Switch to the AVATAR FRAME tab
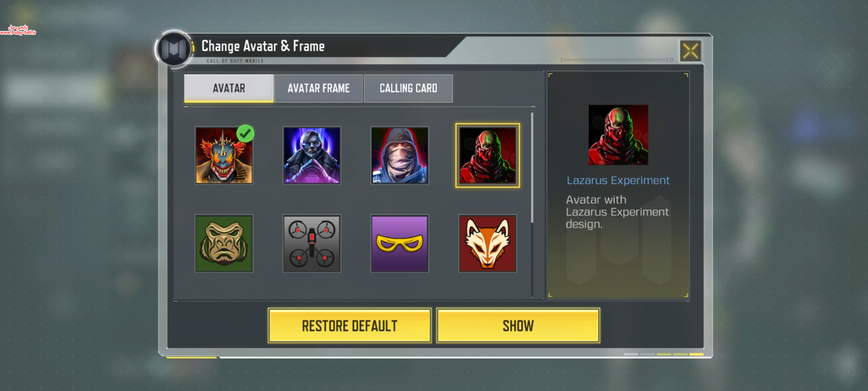 319,88
